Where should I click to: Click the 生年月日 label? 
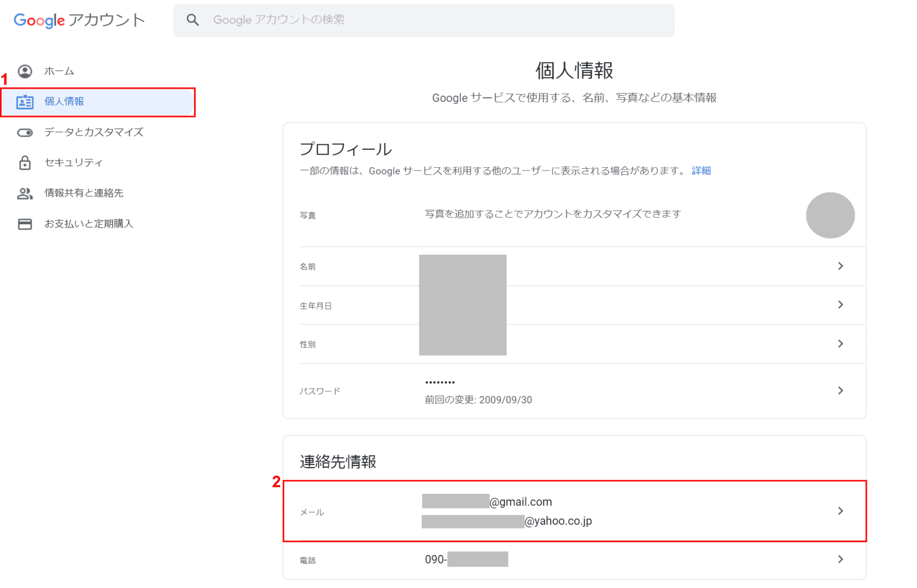point(316,306)
